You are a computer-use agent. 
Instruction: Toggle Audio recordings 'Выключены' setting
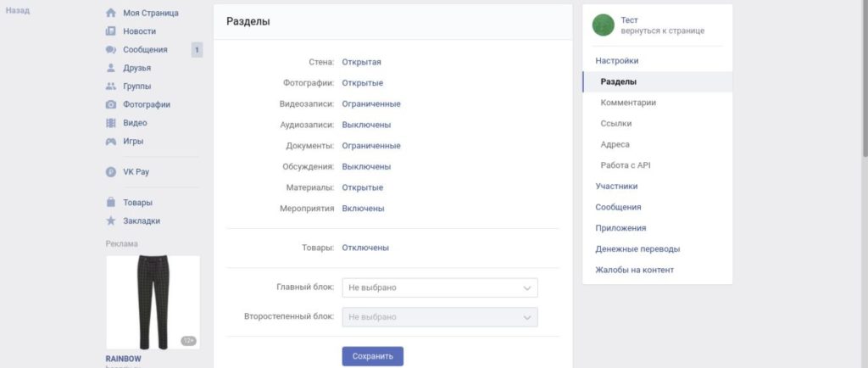coord(366,125)
